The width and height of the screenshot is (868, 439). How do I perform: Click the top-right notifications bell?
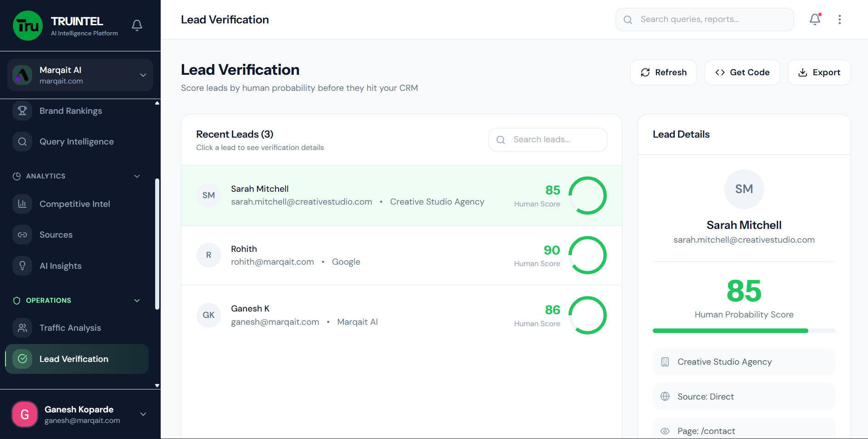click(x=815, y=19)
